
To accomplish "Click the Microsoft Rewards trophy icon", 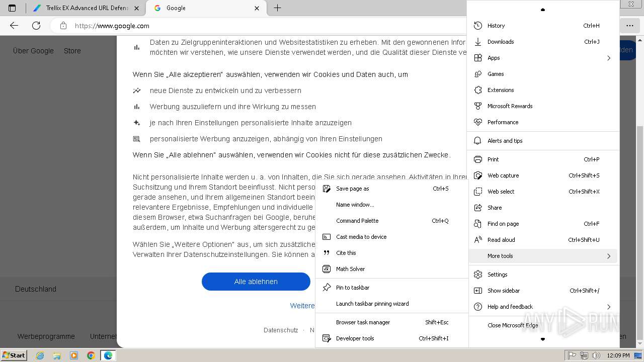I will pos(478,106).
